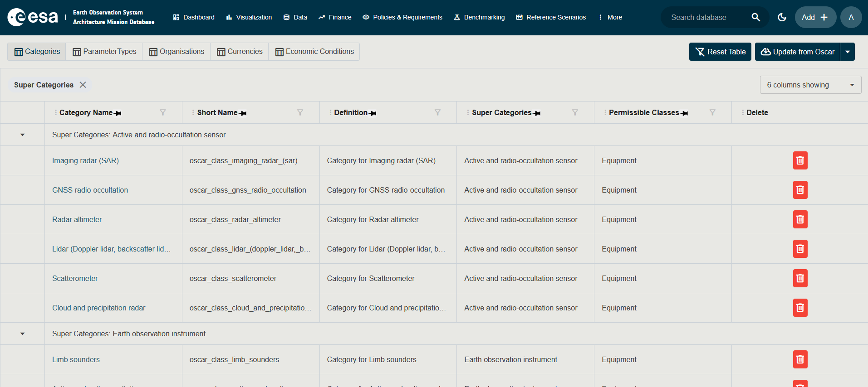Delete the Limb sounders row

tap(800, 359)
